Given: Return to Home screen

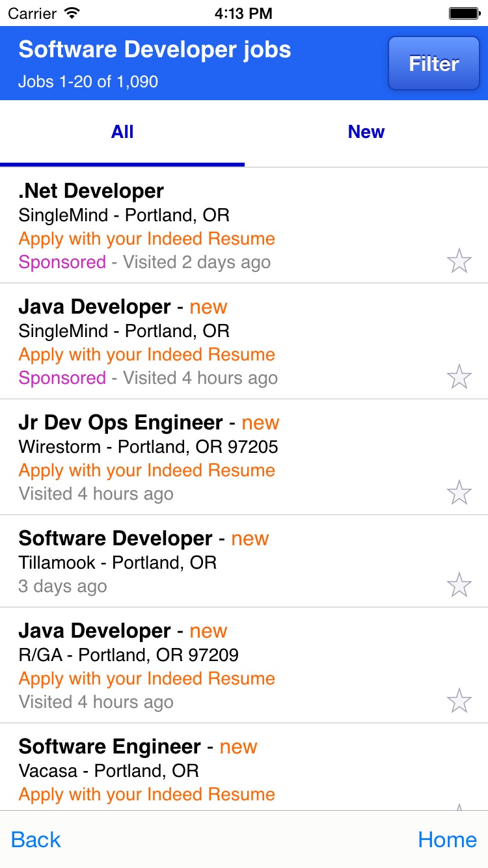Looking at the screenshot, I should 448,839.
